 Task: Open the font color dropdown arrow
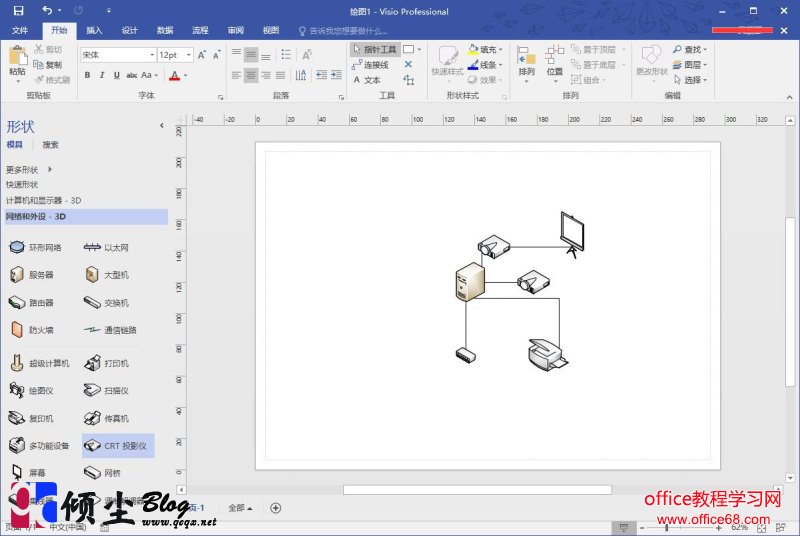(186, 75)
